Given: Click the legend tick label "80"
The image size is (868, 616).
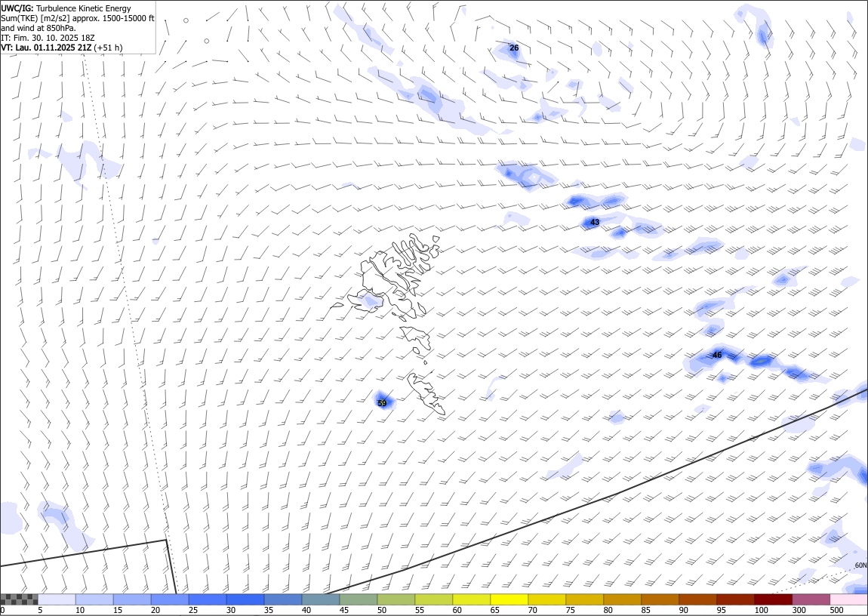Looking at the screenshot, I should 608,610.
